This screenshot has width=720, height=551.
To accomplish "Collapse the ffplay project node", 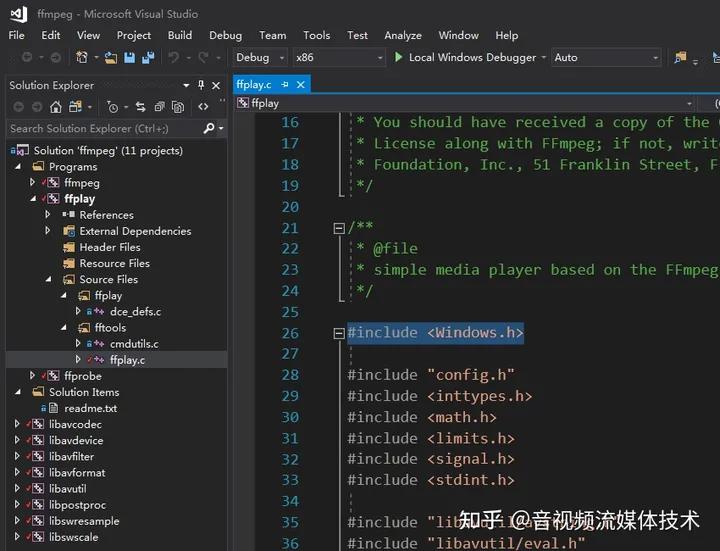I will point(33,199).
